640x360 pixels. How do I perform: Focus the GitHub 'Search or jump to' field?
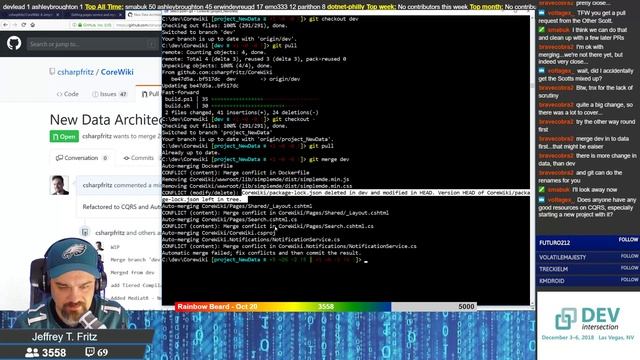click(x=92, y=44)
